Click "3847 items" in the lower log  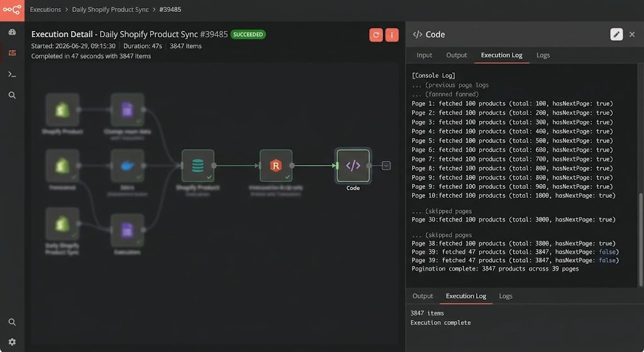coord(427,314)
